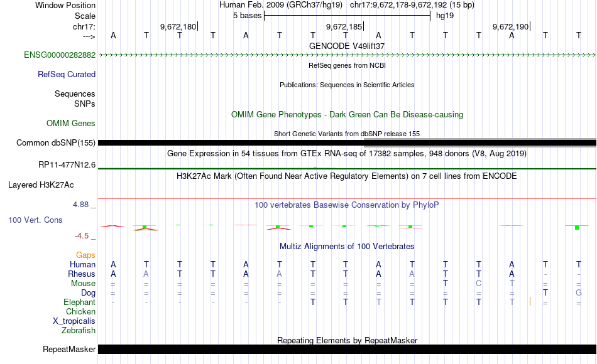Click the Publications: Sequences in Scientific Articles title
Image resolution: width=597 pixels, height=364 pixels.
click(x=347, y=85)
